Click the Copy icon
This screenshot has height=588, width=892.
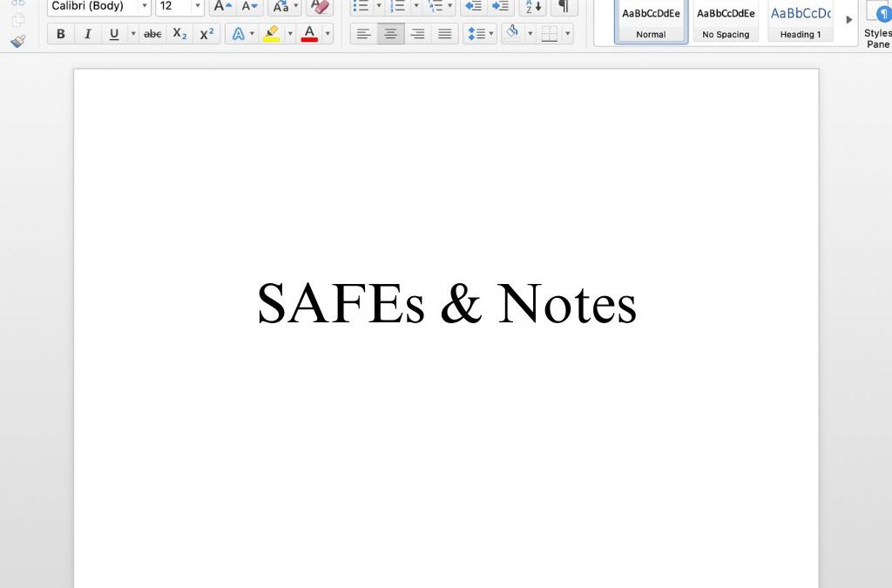[x=18, y=20]
